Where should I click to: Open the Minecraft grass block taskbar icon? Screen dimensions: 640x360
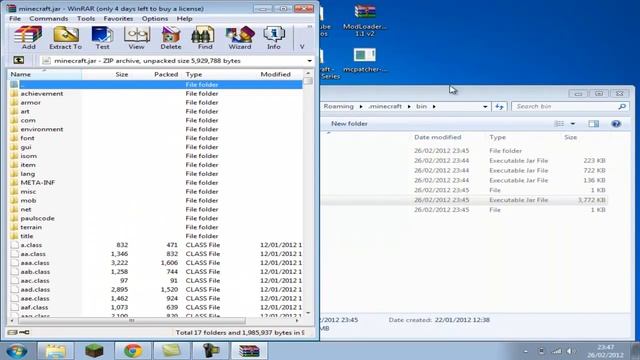tap(94, 351)
